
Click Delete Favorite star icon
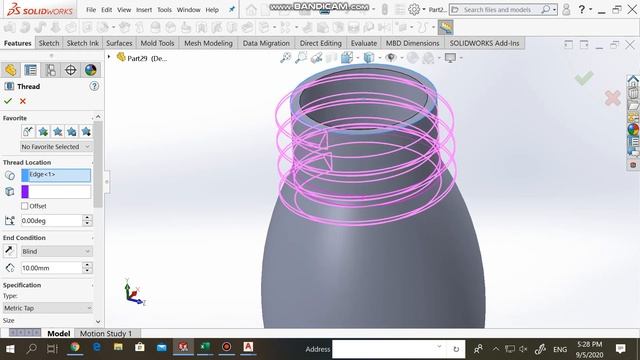(x=58, y=131)
